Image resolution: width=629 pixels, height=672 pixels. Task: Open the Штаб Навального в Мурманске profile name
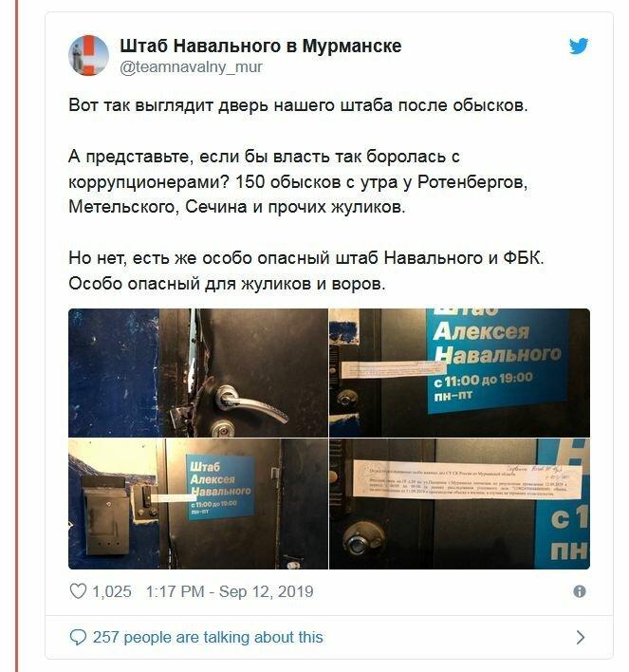(x=261, y=46)
